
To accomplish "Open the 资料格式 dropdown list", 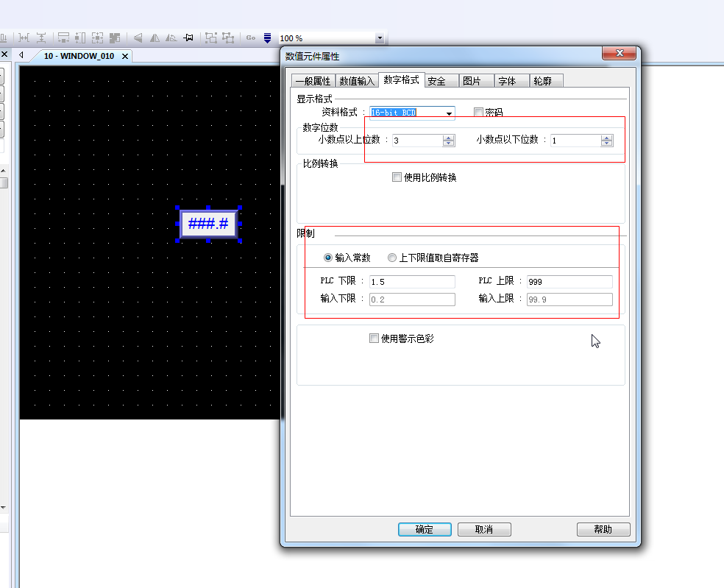I will pyautogui.click(x=448, y=113).
